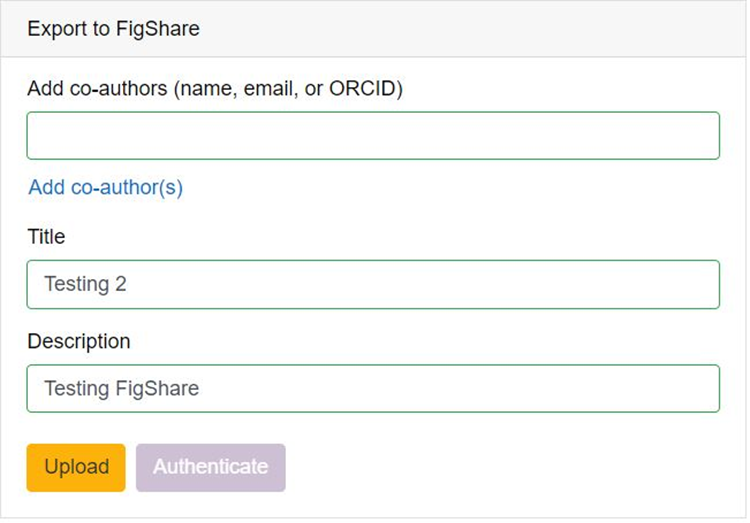Start the FigShare upload
Viewport: 750px width, 523px height.
tap(76, 467)
